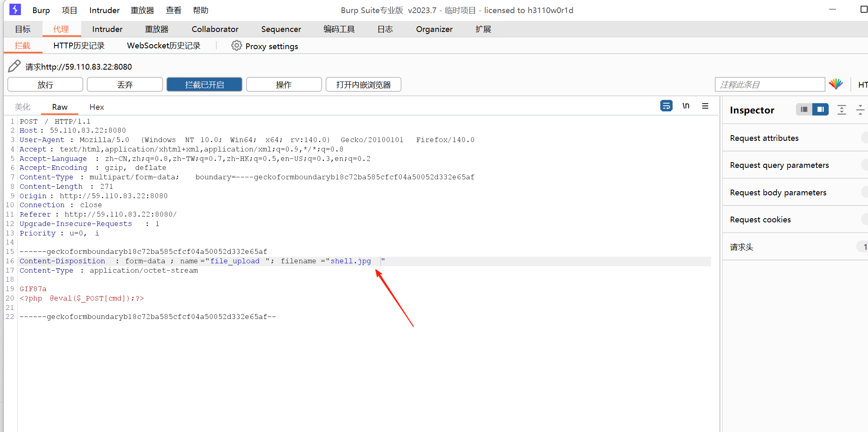Screen dimensions: 868x432
Task: Collapse all Inspector sections icon
Action: 860,109
